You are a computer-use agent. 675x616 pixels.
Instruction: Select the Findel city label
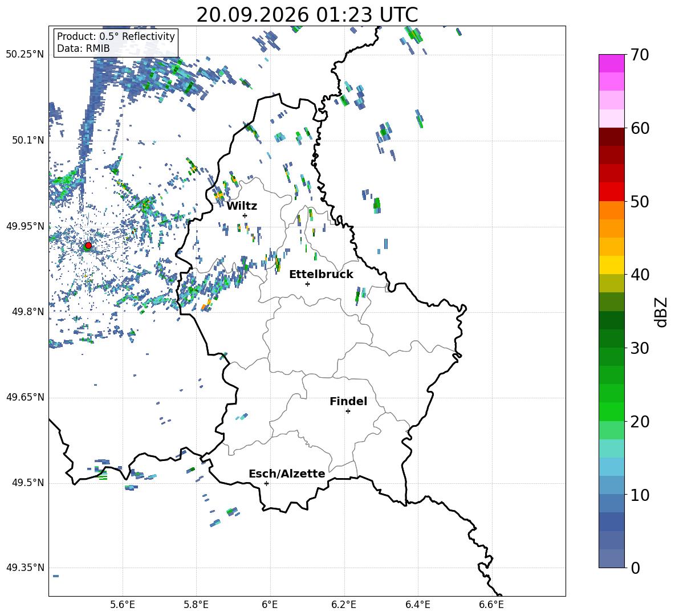[348, 401]
